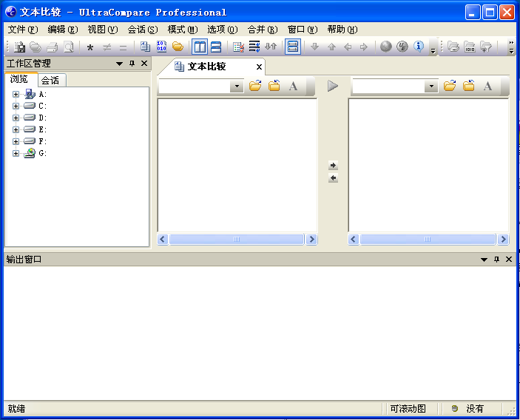Image resolution: width=520 pixels, height=420 pixels.
Task: Click merge left arrow button between panes
Action: [333, 178]
